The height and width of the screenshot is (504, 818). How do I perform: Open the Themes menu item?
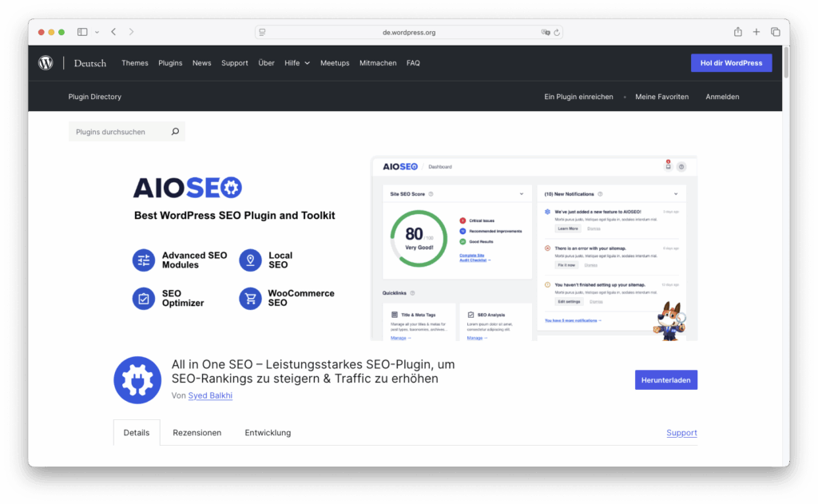click(134, 62)
